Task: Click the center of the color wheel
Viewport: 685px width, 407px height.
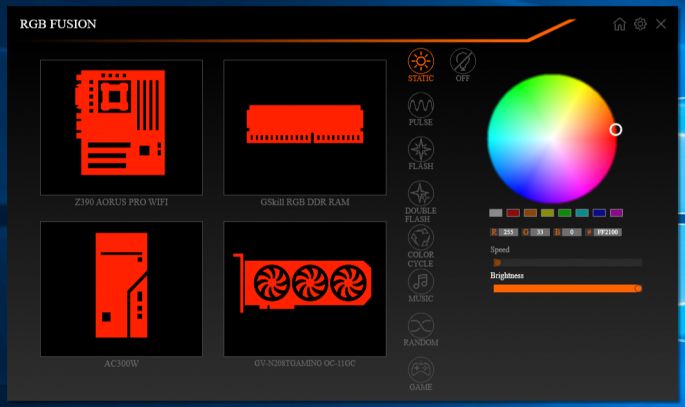Action: coord(552,138)
